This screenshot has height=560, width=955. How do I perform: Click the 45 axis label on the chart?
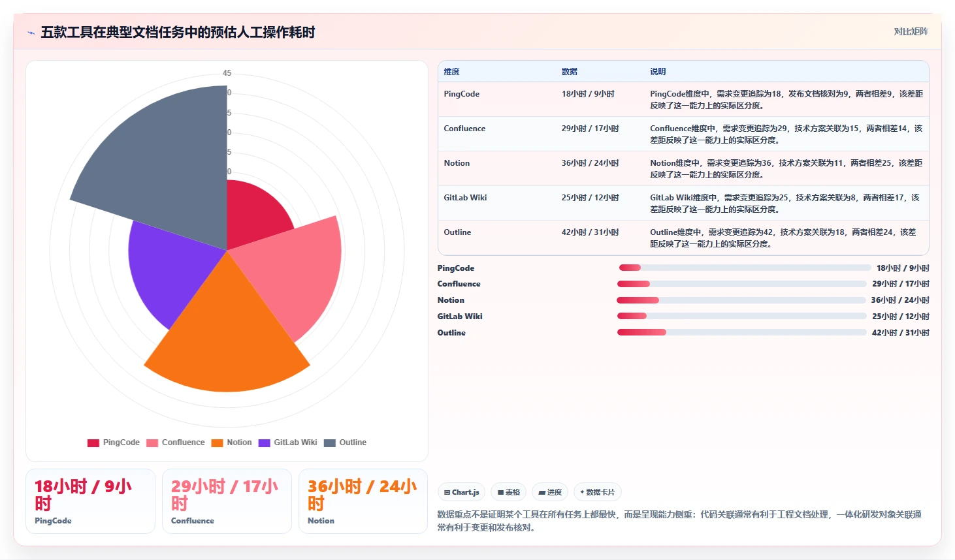click(x=227, y=73)
